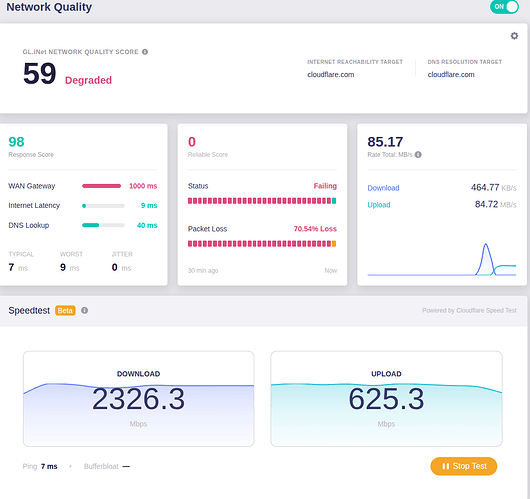
Task: Click the Ping 7 ms reading
Action: point(40,467)
